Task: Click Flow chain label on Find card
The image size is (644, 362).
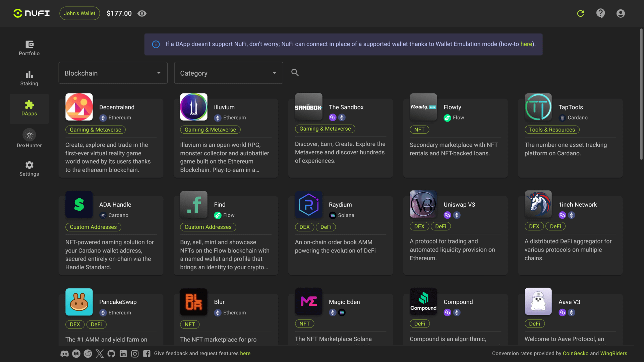Action: pyautogui.click(x=229, y=215)
